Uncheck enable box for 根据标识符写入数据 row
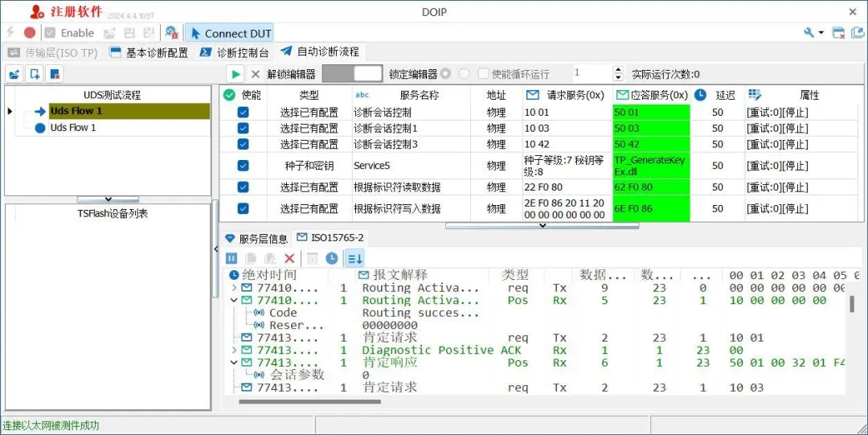Viewport: 868px width, 435px height. click(x=243, y=208)
